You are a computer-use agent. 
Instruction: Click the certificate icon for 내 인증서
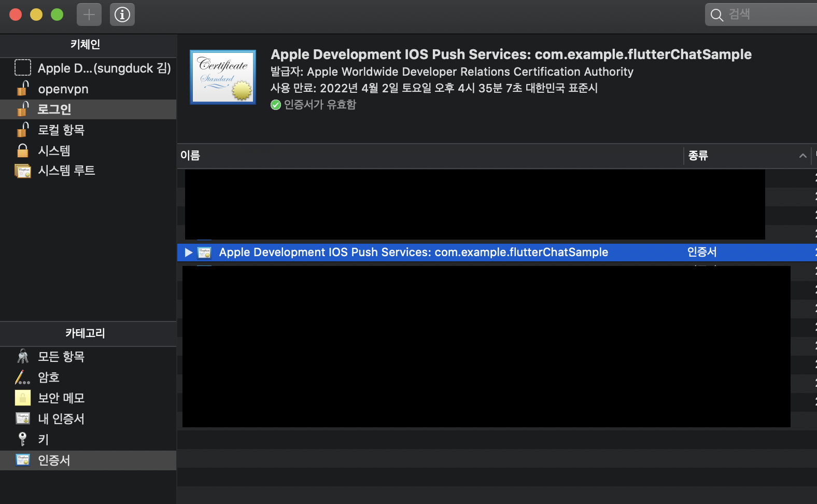click(23, 418)
